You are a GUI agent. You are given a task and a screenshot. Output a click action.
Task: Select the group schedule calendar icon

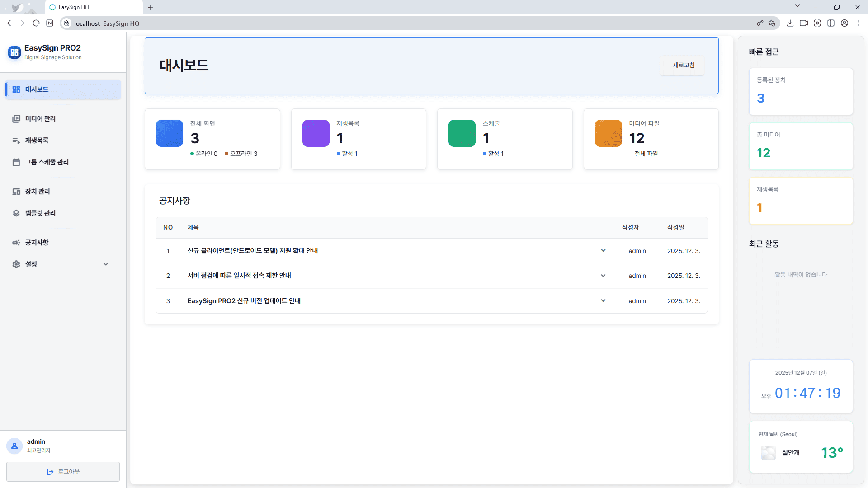[16, 162]
